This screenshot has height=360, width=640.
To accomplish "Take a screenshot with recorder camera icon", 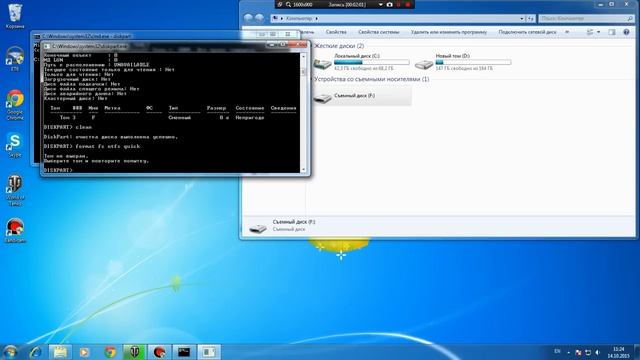I will pos(390,4).
